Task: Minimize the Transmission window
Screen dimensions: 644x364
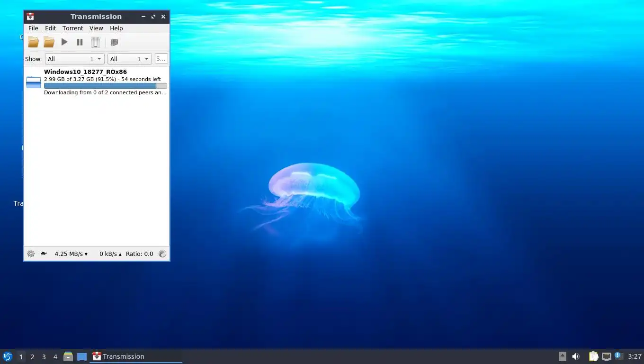Action: 143,17
